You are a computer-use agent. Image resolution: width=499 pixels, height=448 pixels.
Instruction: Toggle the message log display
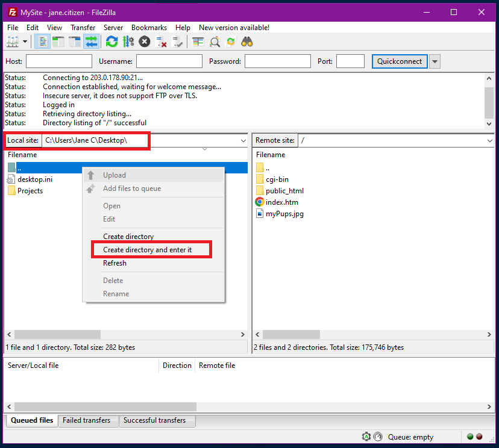[41, 41]
